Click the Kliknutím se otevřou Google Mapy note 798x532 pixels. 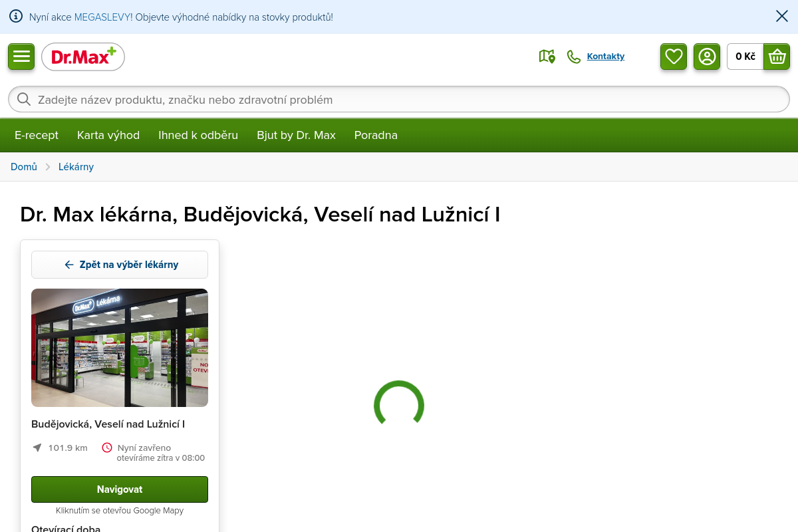(x=120, y=511)
